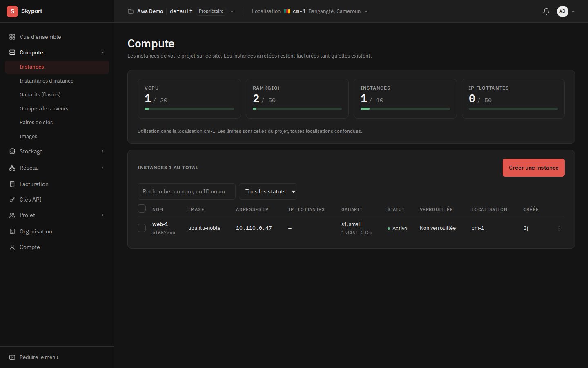The height and width of the screenshot is (368, 588).
Task: Click Réduire le menu button
Action: pos(57,357)
